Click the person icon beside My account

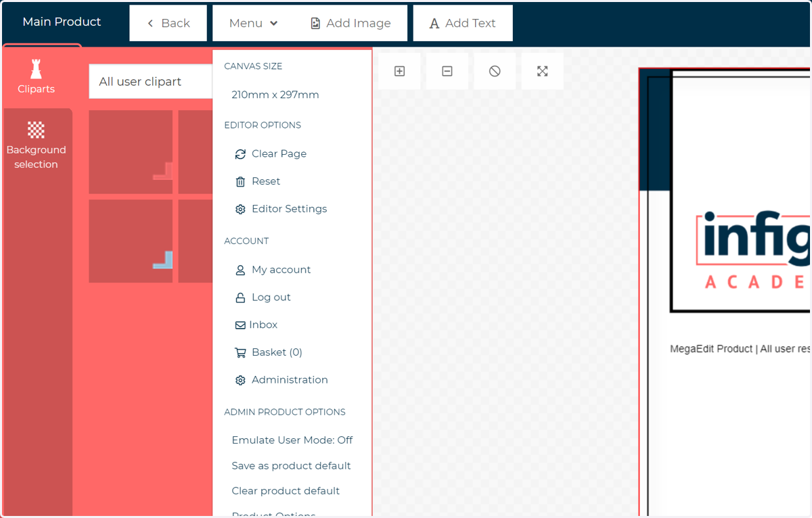coord(240,270)
